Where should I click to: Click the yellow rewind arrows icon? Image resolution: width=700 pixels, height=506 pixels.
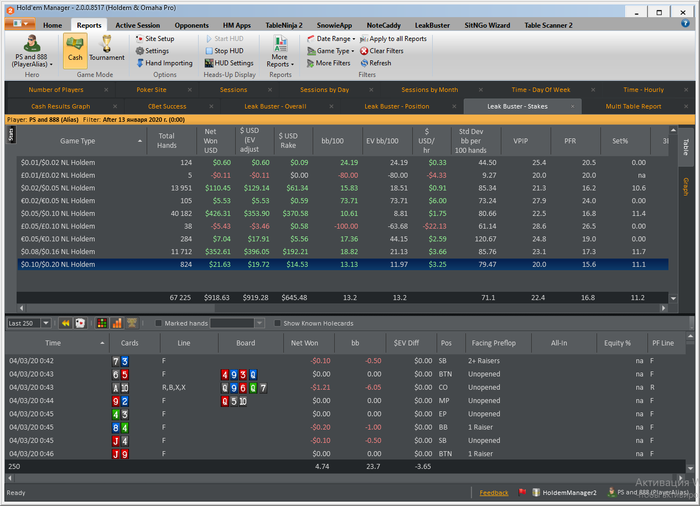(x=66, y=323)
